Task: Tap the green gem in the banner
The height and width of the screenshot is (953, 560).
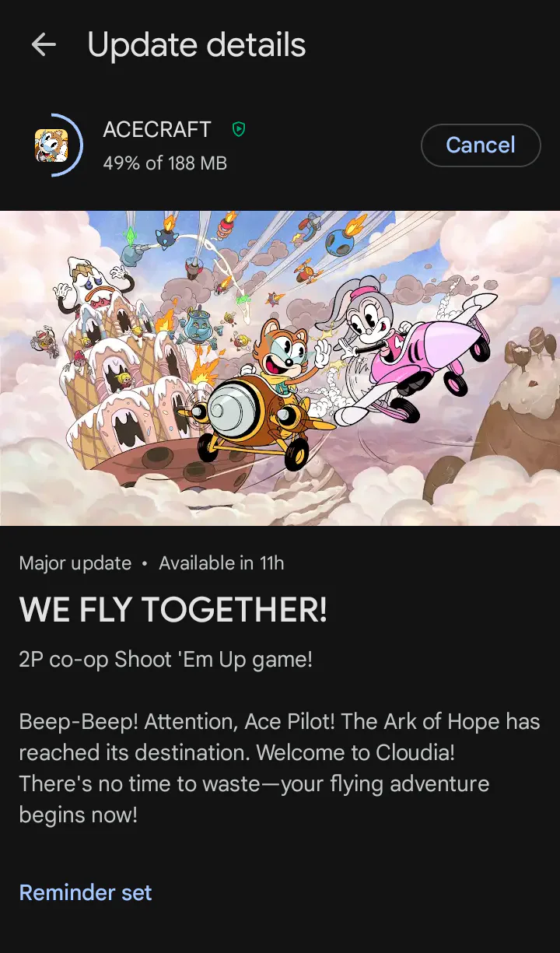Action: point(129,234)
